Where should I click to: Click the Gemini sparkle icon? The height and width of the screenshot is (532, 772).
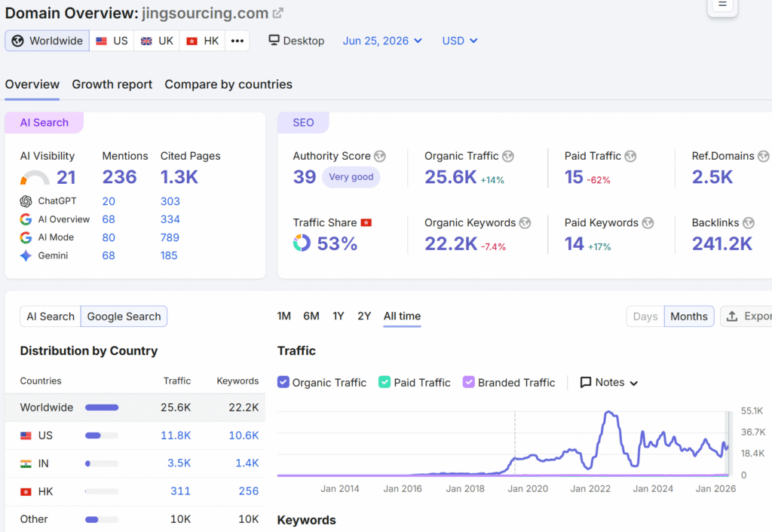point(26,256)
